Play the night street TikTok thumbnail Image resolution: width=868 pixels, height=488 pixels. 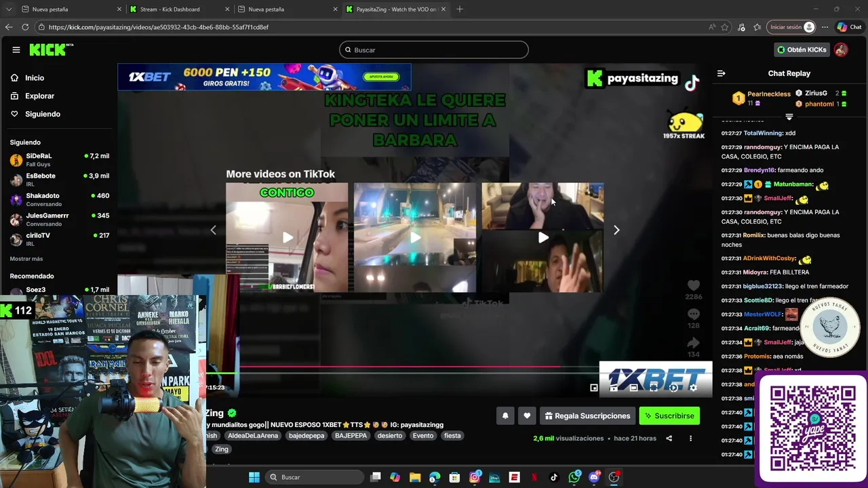point(414,237)
